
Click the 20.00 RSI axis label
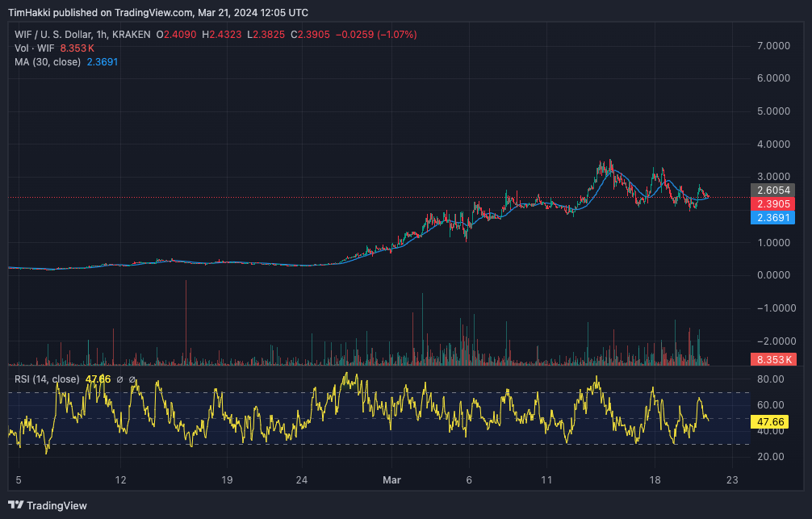coord(771,456)
